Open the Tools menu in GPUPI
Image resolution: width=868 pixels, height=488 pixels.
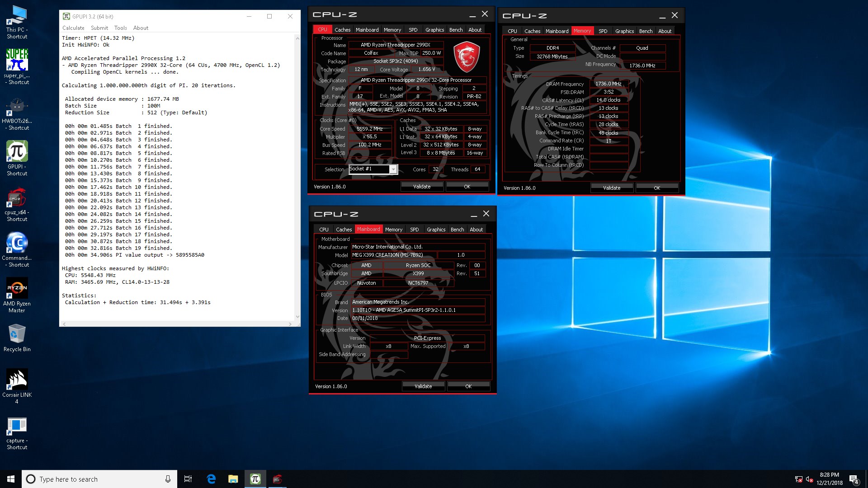tap(120, 28)
